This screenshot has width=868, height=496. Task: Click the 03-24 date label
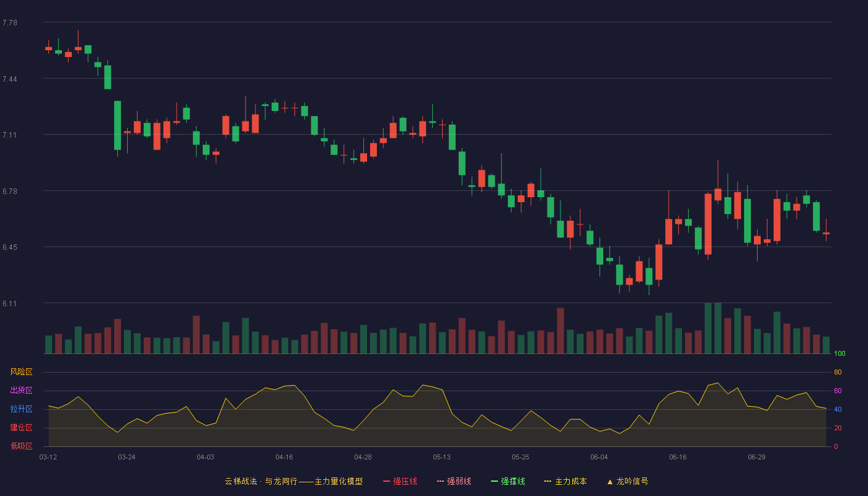[x=126, y=457]
